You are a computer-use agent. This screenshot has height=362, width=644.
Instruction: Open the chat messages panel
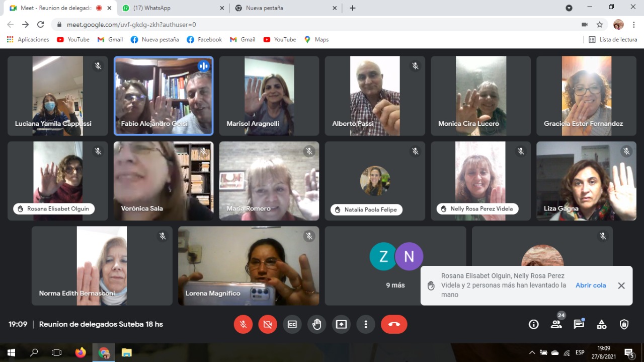pyautogui.click(x=579, y=325)
